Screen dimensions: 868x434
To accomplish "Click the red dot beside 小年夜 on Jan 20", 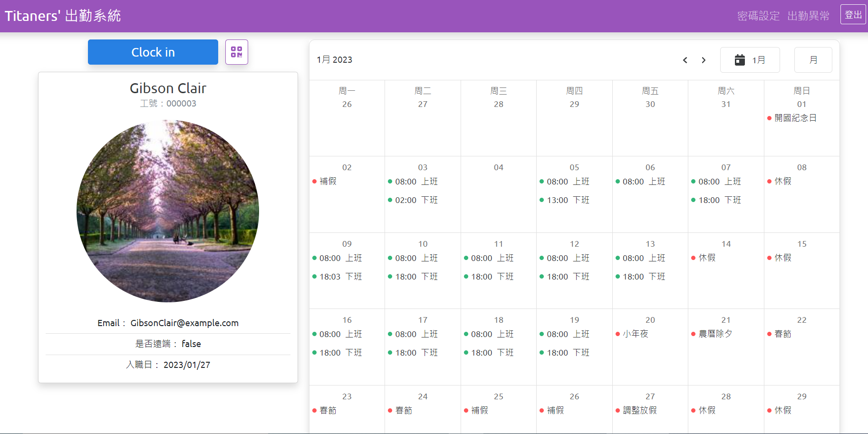I will 617,334.
